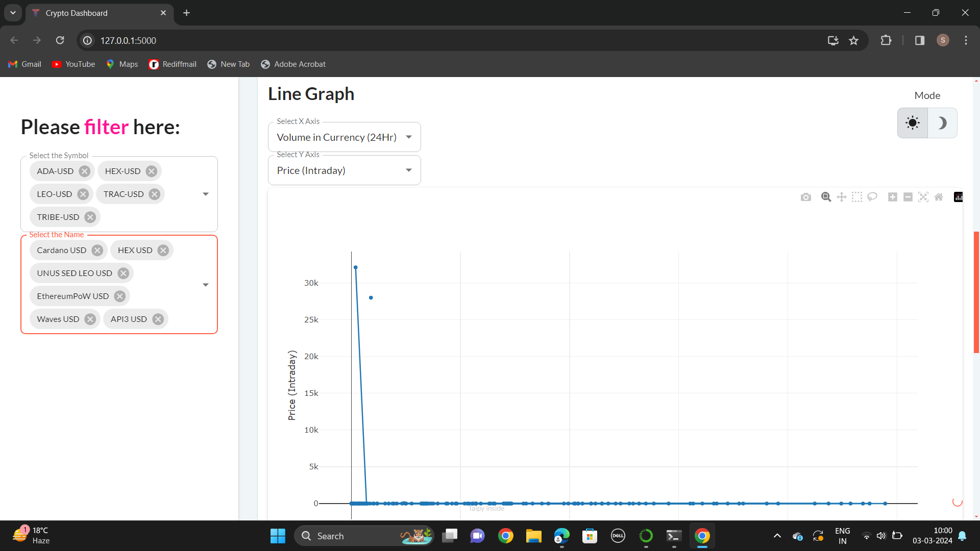This screenshot has width=980, height=551.
Task: Remove the ADA-USD symbol chip
Action: [85, 171]
